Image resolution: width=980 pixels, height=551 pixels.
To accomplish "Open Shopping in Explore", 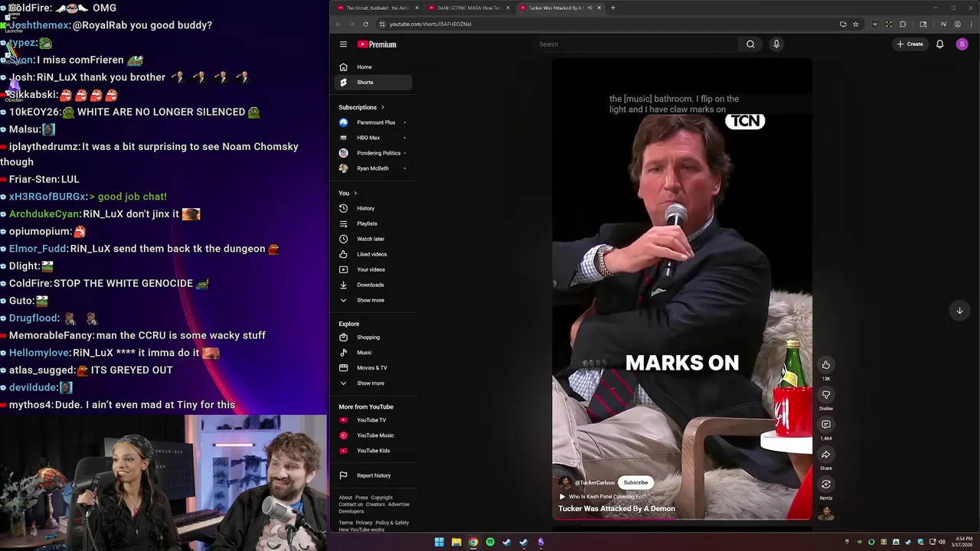I will pyautogui.click(x=374, y=337).
